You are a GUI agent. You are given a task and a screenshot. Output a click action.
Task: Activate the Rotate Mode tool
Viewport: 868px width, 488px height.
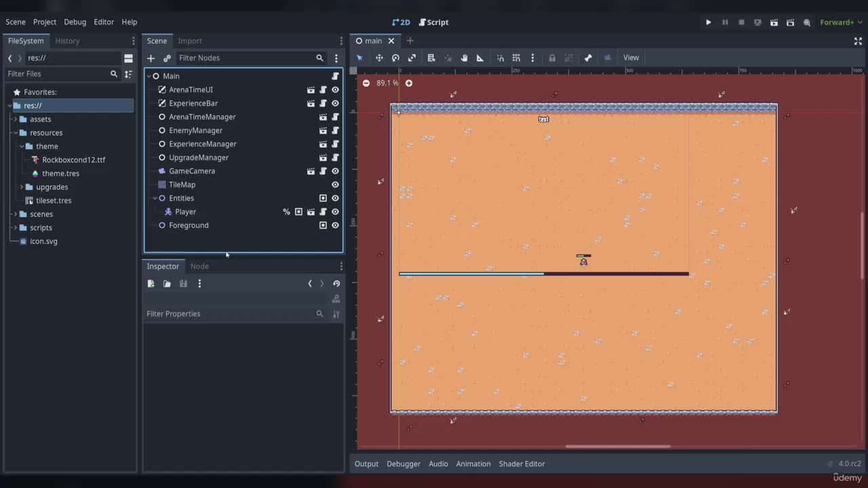(395, 58)
